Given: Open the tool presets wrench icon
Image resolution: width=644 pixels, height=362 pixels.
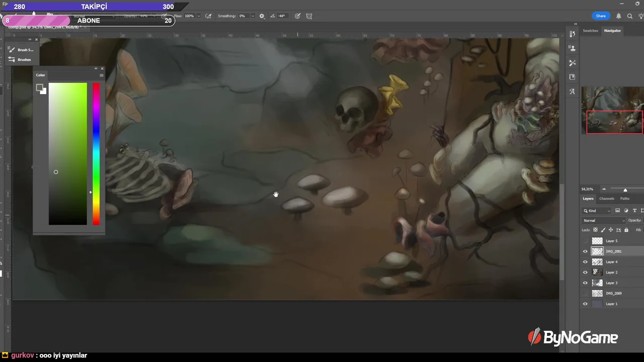Looking at the screenshot, I should [572, 63].
